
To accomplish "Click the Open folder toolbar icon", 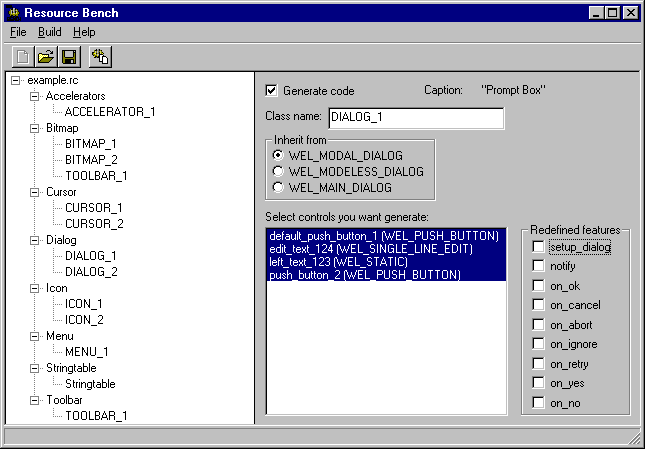I will 46,57.
